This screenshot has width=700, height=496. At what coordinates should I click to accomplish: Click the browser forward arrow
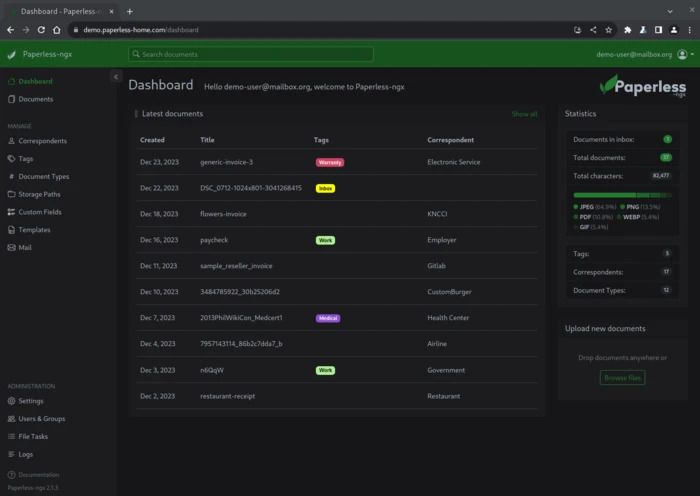[26, 30]
